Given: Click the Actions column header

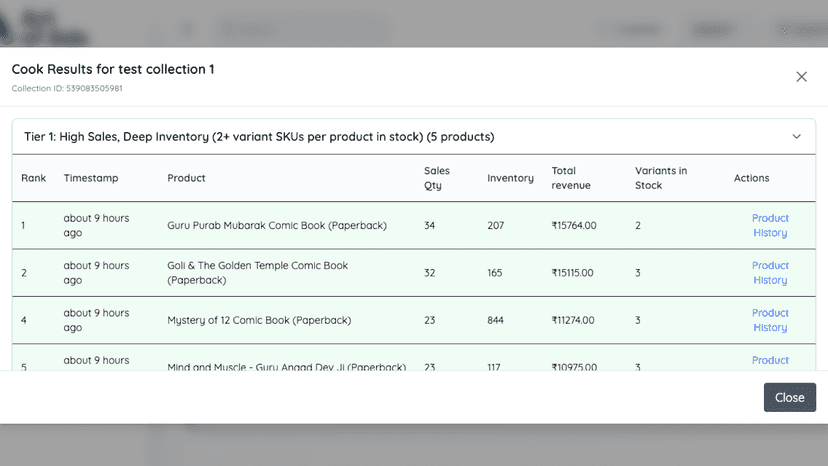Looking at the screenshot, I should pos(751,178).
